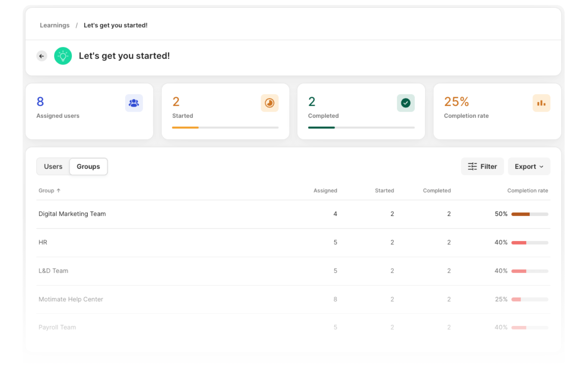Click the orange Started progress icon
The width and height of the screenshot is (588, 375).
coord(270,103)
